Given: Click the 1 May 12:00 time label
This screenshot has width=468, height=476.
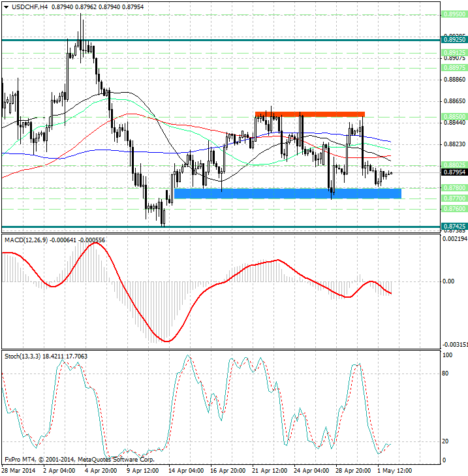Looking at the screenshot, I should point(394,471).
